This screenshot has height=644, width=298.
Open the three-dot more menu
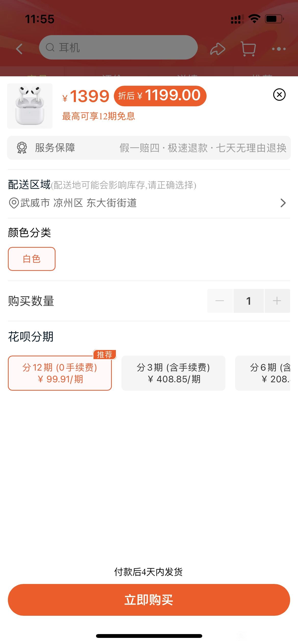coord(279,49)
